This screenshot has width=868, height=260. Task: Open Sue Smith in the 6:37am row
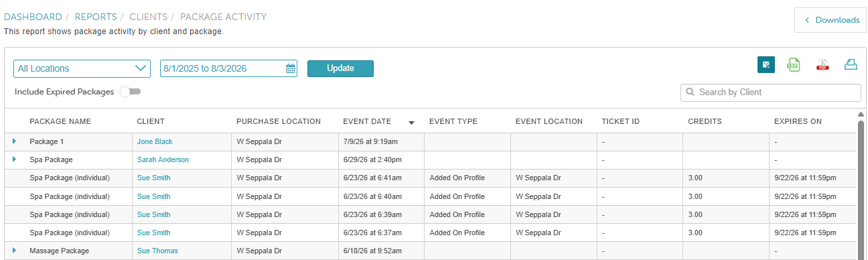[x=153, y=233]
